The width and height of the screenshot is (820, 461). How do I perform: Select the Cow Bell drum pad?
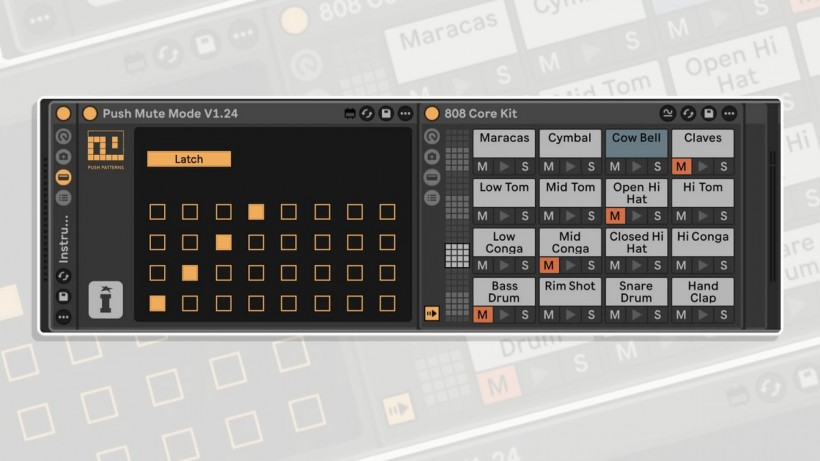pyautogui.click(x=636, y=143)
